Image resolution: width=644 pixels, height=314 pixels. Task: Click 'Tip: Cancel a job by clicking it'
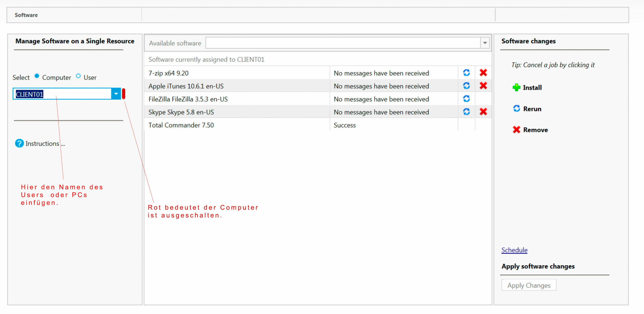point(553,65)
